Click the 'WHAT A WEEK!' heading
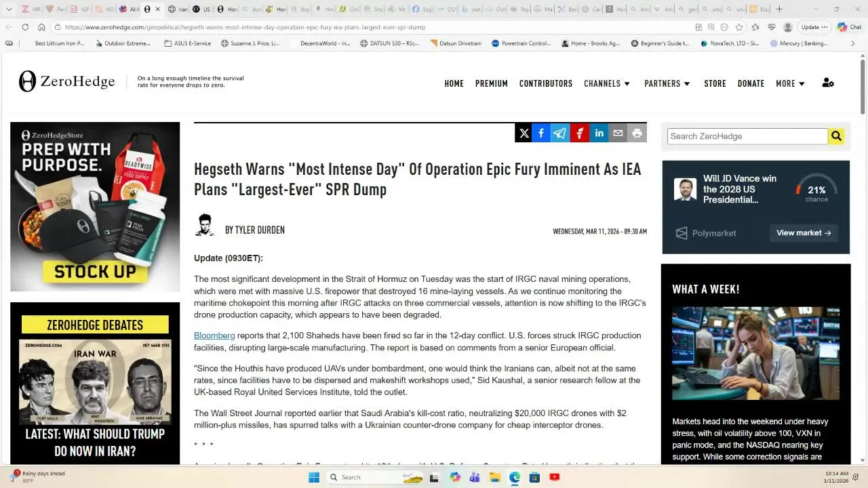The image size is (868, 488). click(706, 289)
